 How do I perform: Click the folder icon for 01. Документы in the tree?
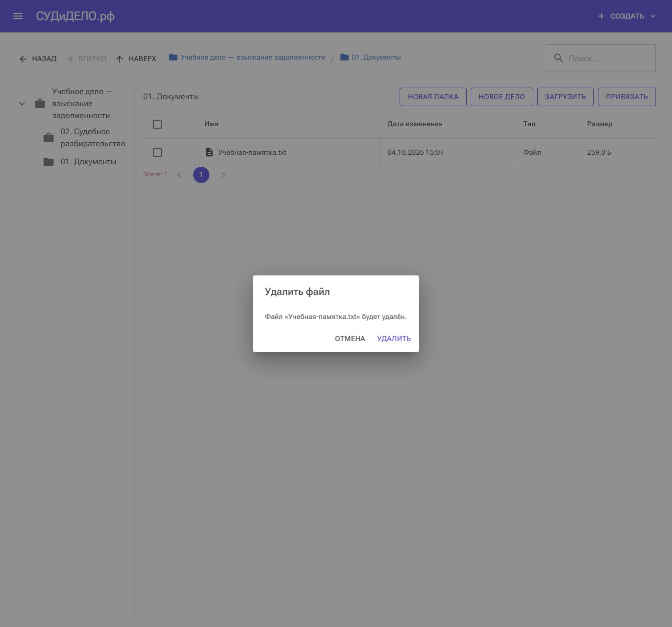pos(49,162)
